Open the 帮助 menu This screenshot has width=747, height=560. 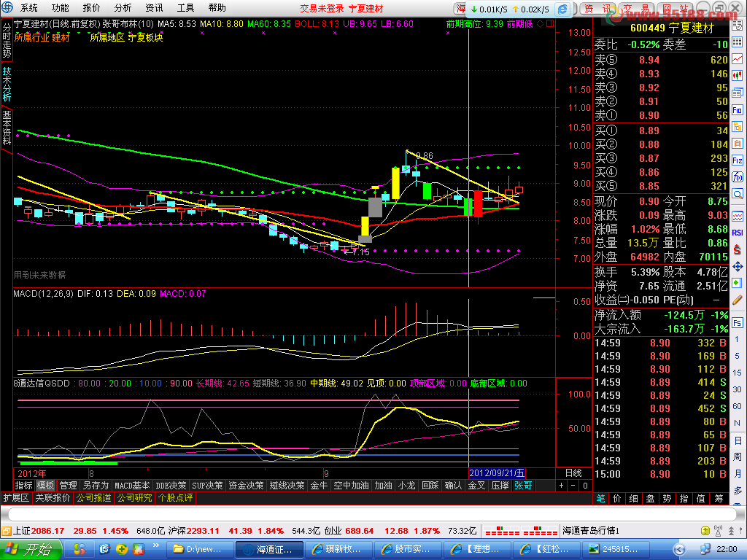click(217, 7)
